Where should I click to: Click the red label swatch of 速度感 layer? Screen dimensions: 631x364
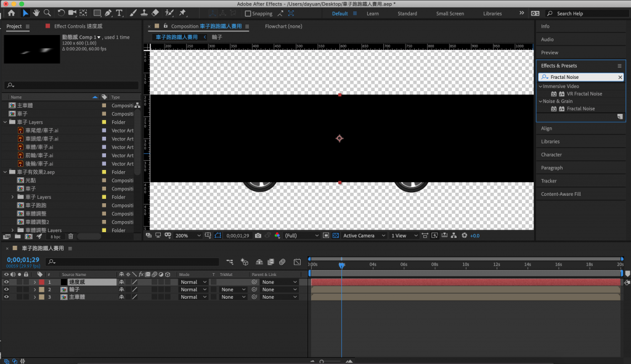42,282
